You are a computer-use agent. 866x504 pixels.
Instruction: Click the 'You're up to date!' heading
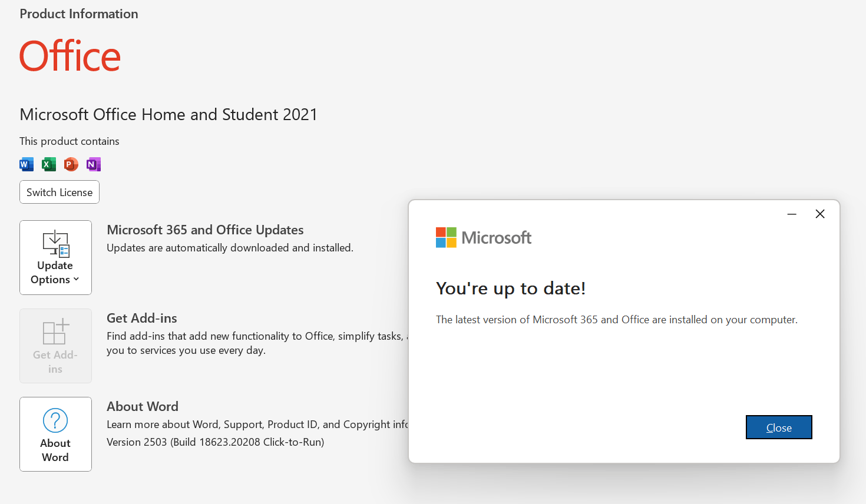(x=511, y=289)
